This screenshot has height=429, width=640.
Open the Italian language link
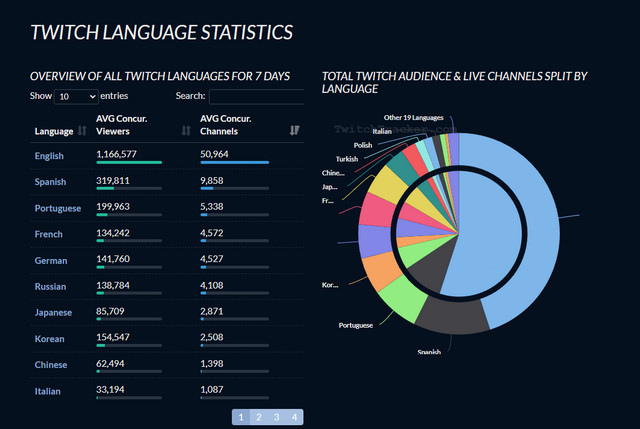47,391
